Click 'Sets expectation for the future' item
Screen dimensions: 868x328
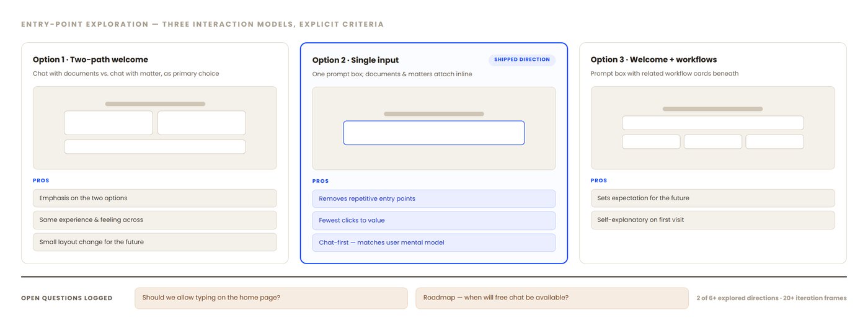point(713,198)
